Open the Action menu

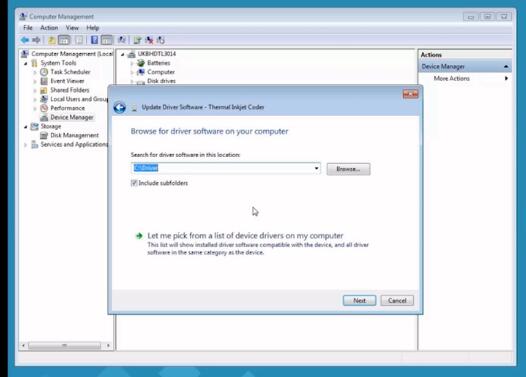pos(49,28)
